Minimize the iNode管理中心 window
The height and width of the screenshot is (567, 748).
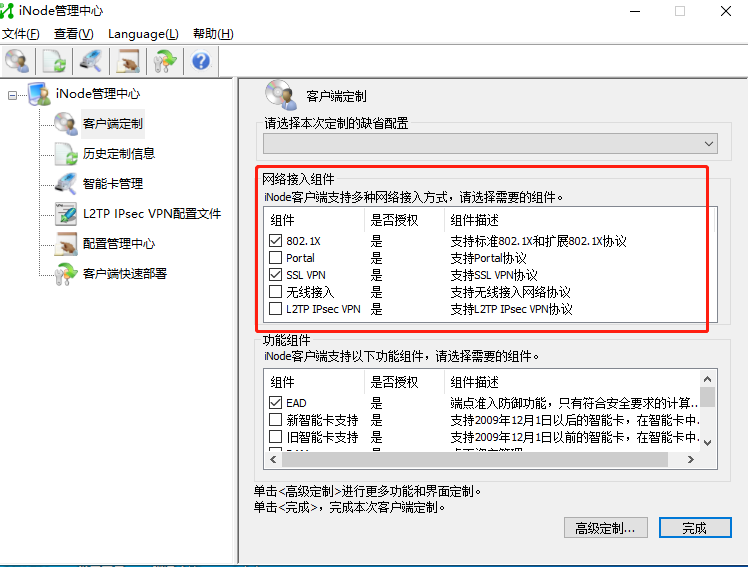coord(635,11)
